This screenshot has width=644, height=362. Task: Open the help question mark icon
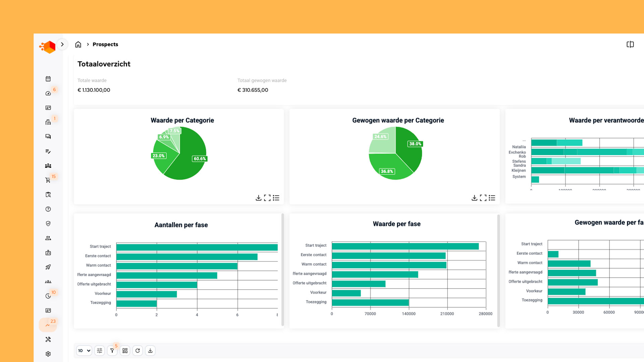point(48,209)
